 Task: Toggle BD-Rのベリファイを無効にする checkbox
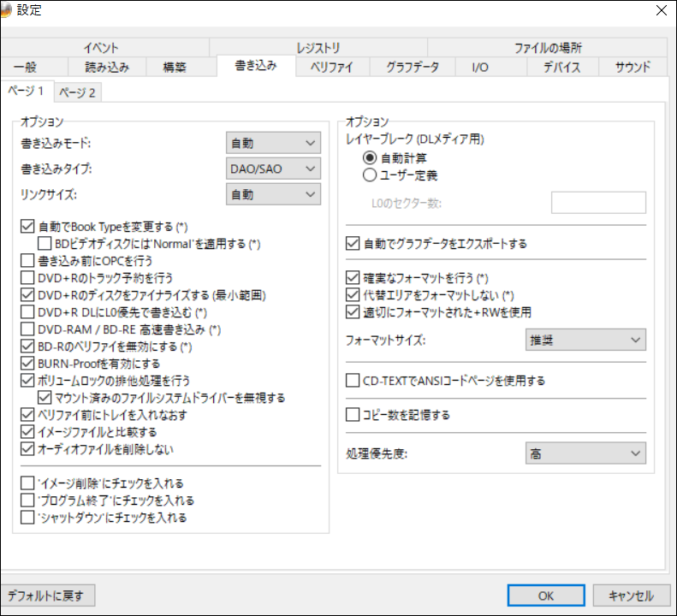click(27, 346)
